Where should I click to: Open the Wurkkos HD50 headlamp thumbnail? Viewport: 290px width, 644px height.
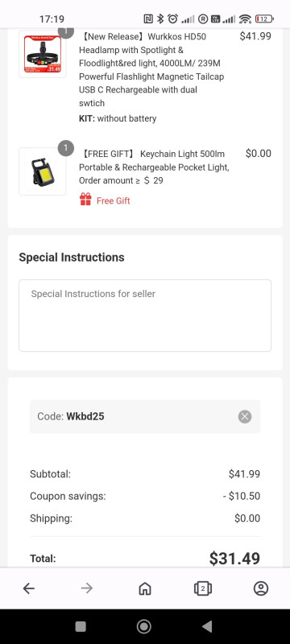point(43,54)
